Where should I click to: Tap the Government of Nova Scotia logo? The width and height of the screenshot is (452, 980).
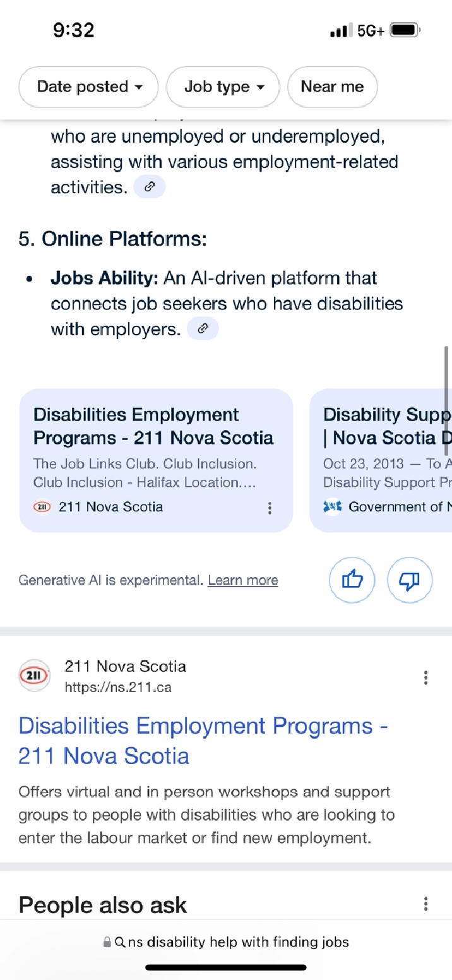332,506
